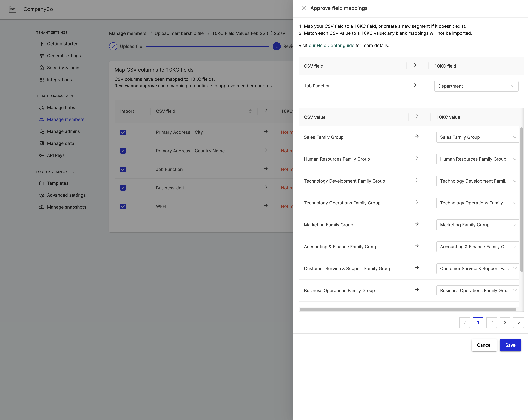Click the Advanced settings gear icon
The image size is (528, 420).
(x=42, y=195)
